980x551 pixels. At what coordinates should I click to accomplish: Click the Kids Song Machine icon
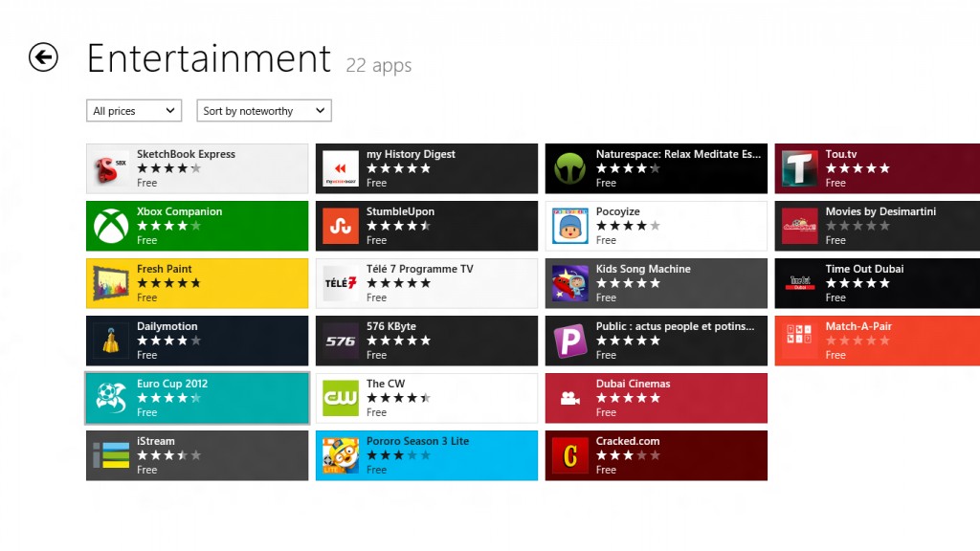pyautogui.click(x=570, y=283)
